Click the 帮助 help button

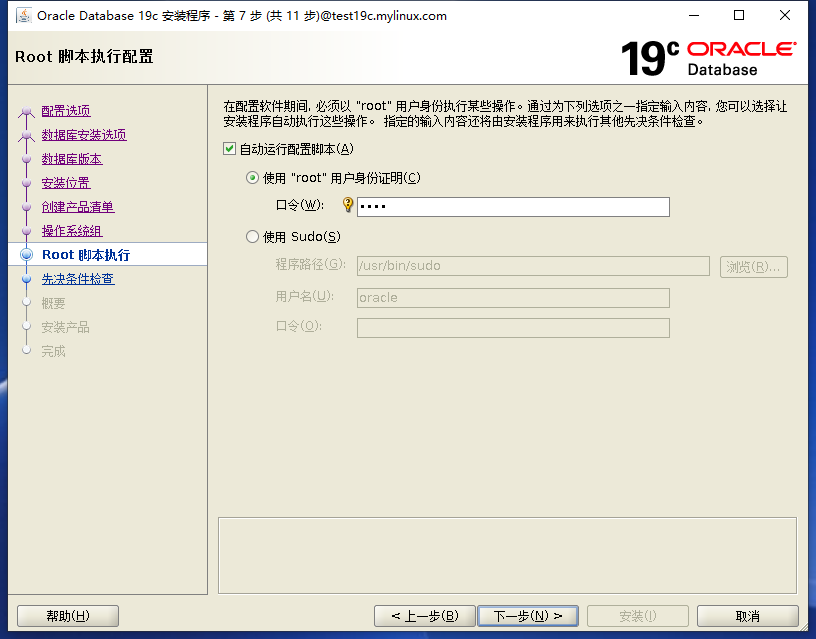[x=68, y=616]
